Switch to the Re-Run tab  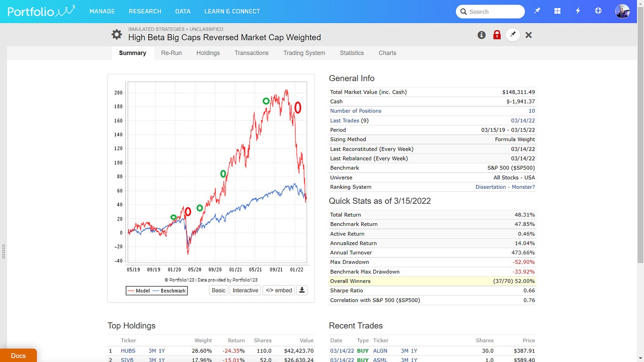click(171, 53)
